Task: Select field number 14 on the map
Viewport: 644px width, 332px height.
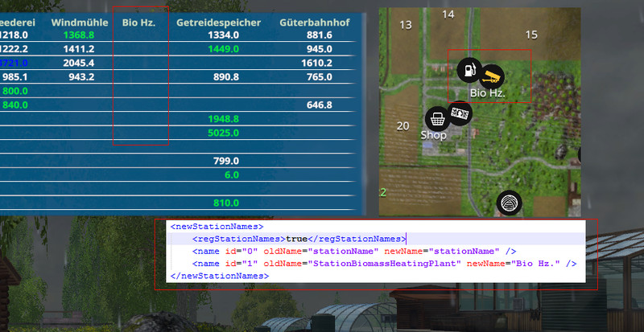Action: click(448, 14)
